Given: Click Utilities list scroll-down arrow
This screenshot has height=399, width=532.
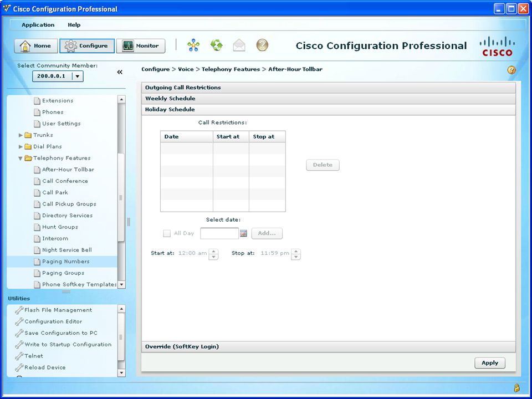Looking at the screenshot, I should click(121, 373).
